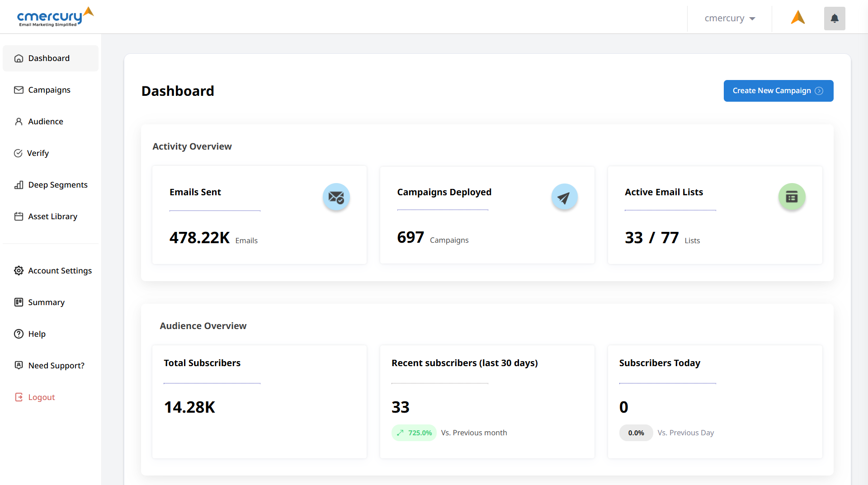Switch to the Summary section

(x=46, y=302)
